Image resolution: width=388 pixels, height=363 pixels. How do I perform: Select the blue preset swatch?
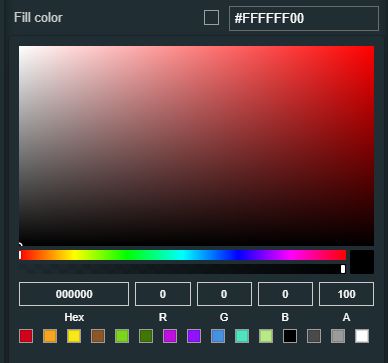tap(218, 336)
